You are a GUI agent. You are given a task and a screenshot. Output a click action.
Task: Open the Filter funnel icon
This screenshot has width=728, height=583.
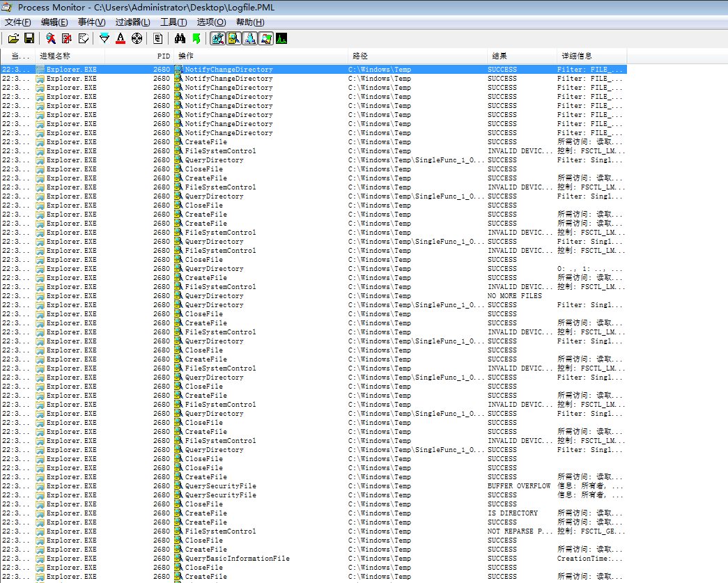point(104,38)
